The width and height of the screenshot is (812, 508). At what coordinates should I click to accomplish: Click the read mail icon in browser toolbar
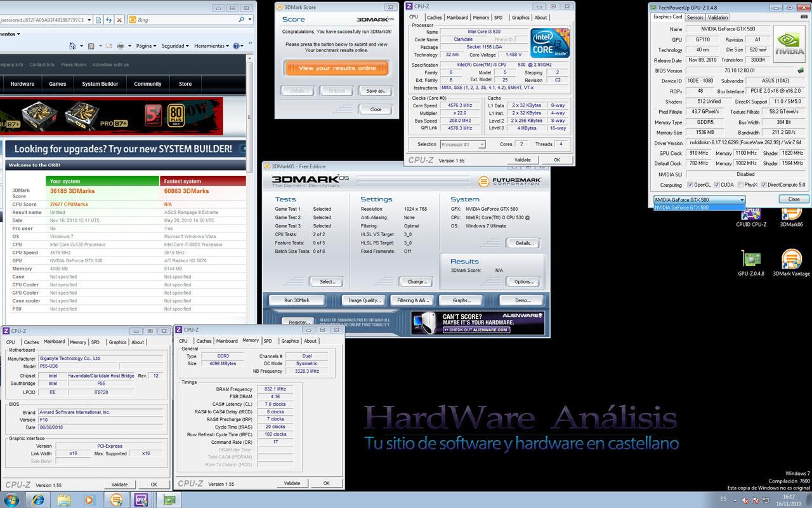click(108, 46)
